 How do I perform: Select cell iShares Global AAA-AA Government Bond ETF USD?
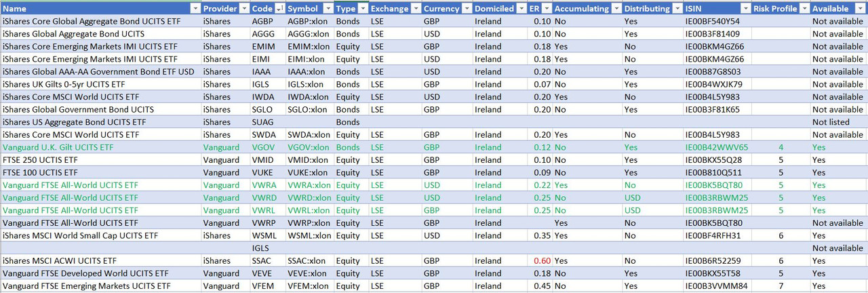[x=101, y=72]
